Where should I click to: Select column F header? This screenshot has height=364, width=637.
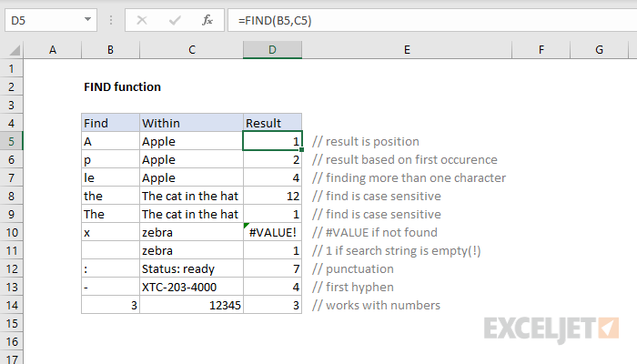click(x=541, y=50)
